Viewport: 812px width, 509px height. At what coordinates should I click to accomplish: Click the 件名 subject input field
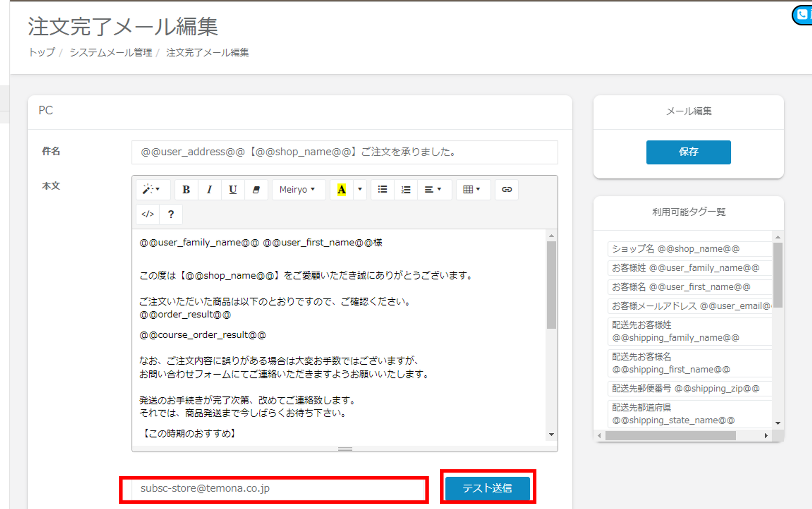click(x=344, y=152)
